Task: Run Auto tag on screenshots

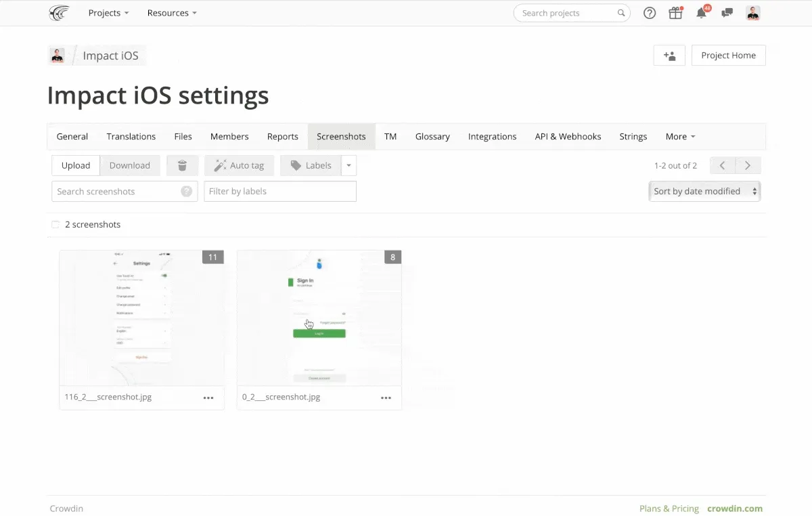Action: (x=239, y=165)
